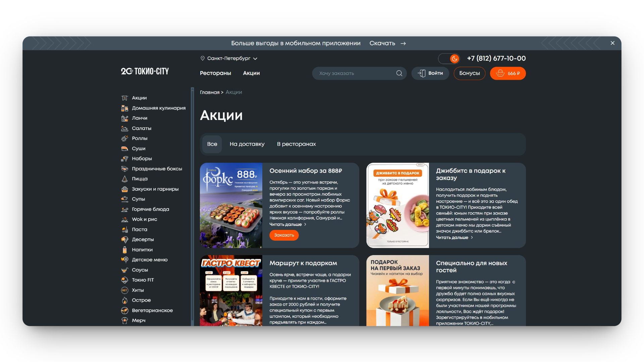Screen dimensions: 644x362
Task: Click the location pin icon
Action: point(203,58)
